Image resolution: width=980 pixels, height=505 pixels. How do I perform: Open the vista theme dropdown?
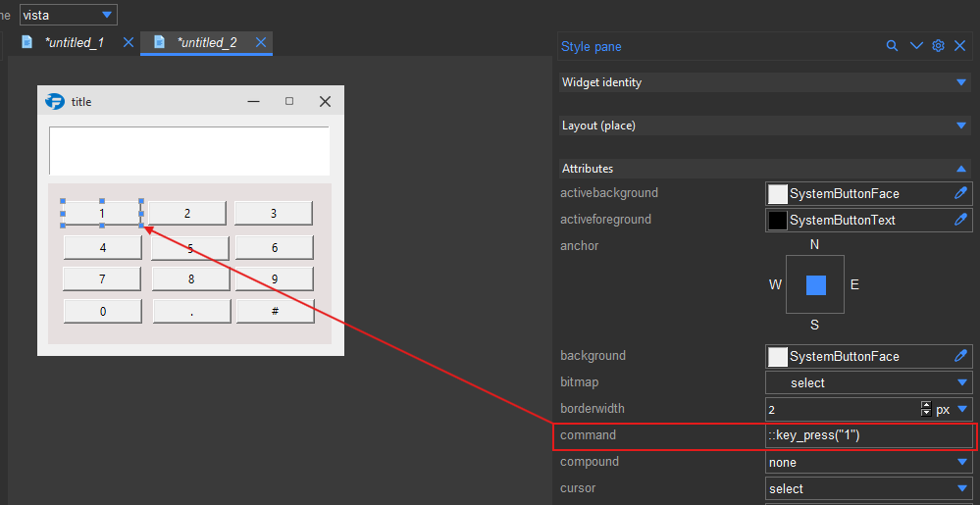click(x=68, y=15)
